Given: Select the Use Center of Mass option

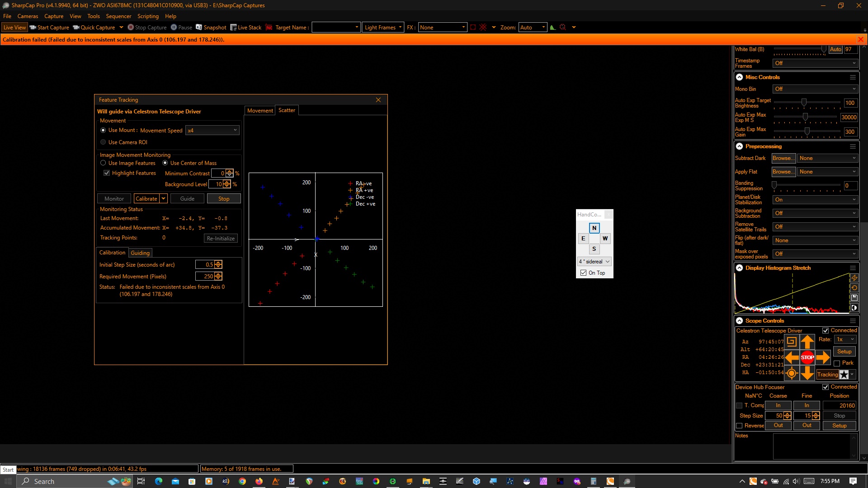Looking at the screenshot, I should [165, 163].
